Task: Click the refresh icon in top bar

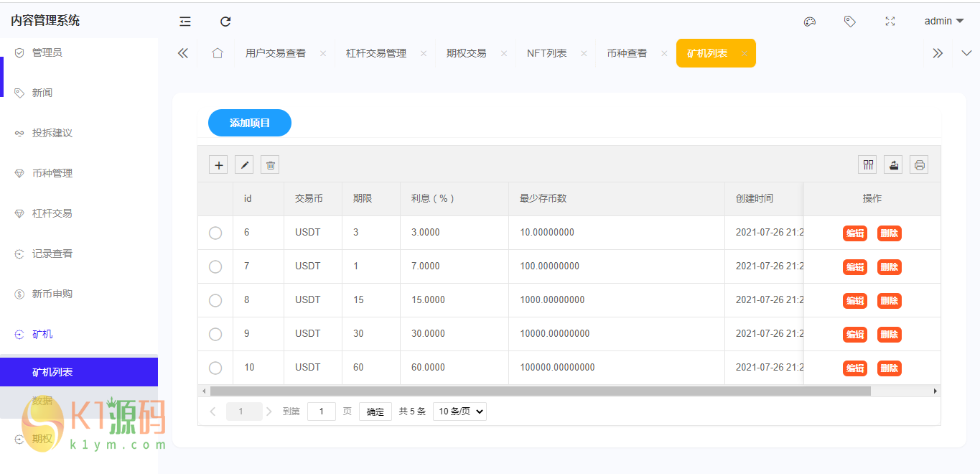Action: (225, 22)
